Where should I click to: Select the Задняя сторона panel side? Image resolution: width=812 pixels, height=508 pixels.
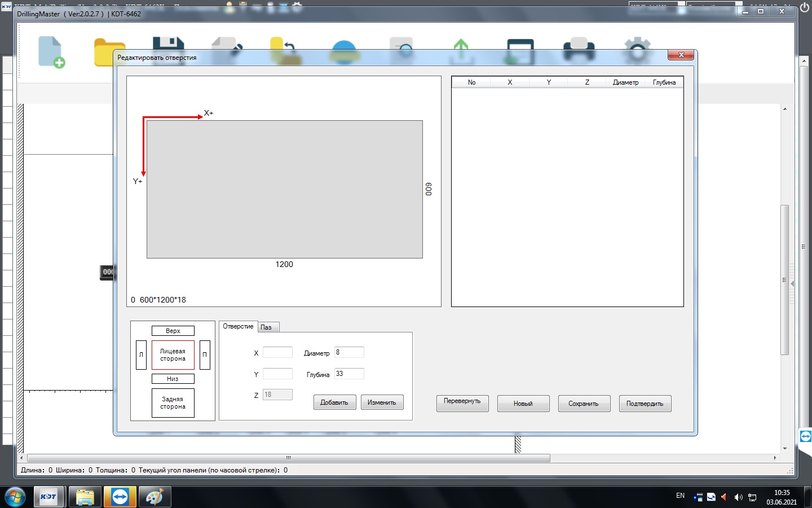(173, 403)
